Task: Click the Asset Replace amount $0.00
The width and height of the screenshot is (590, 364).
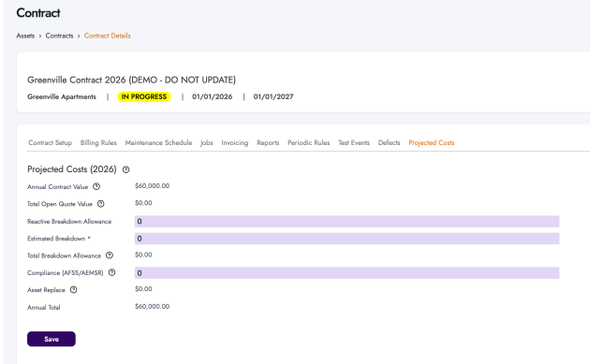Action: click(x=143, y=289)
